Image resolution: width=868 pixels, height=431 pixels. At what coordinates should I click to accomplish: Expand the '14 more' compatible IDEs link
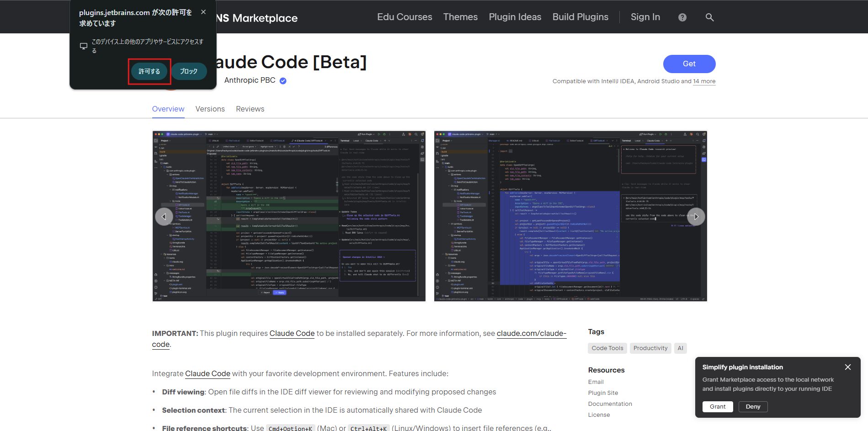click(704, 81)
